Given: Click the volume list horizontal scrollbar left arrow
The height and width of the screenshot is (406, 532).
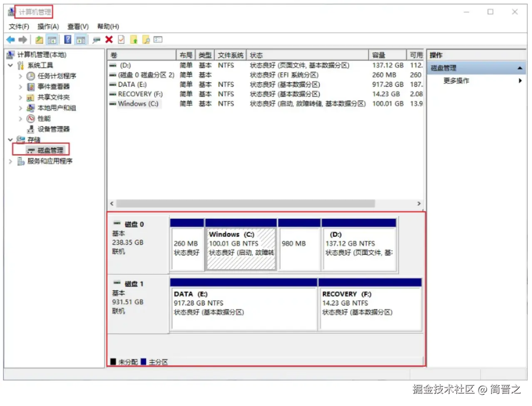Looking at the screenshot, I should tap(112, 204).
